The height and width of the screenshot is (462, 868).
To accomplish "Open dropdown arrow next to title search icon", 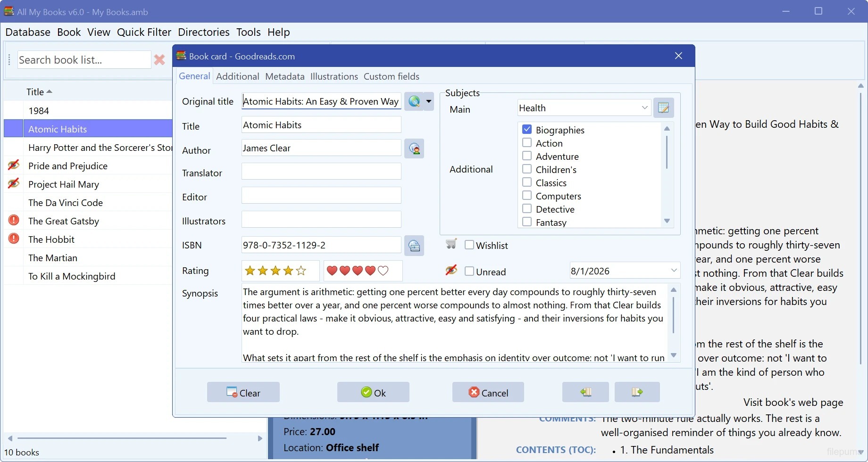I will point(429,101).
